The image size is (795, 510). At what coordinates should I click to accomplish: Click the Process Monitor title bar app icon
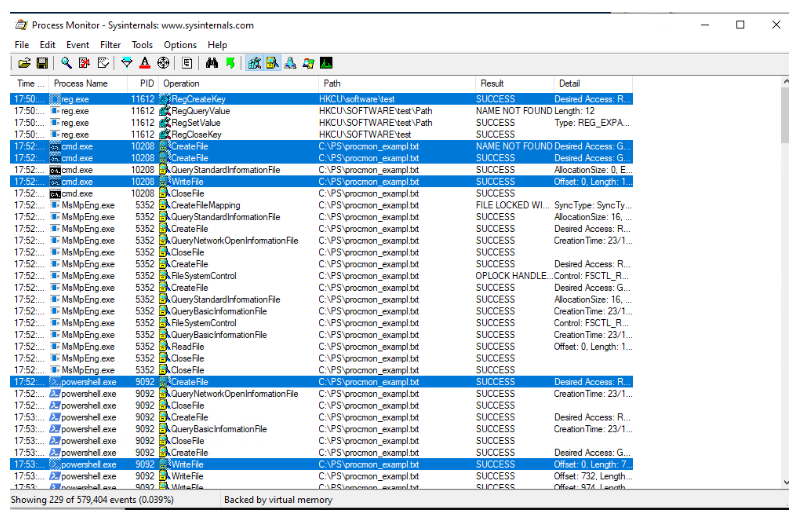click(21, 25)
